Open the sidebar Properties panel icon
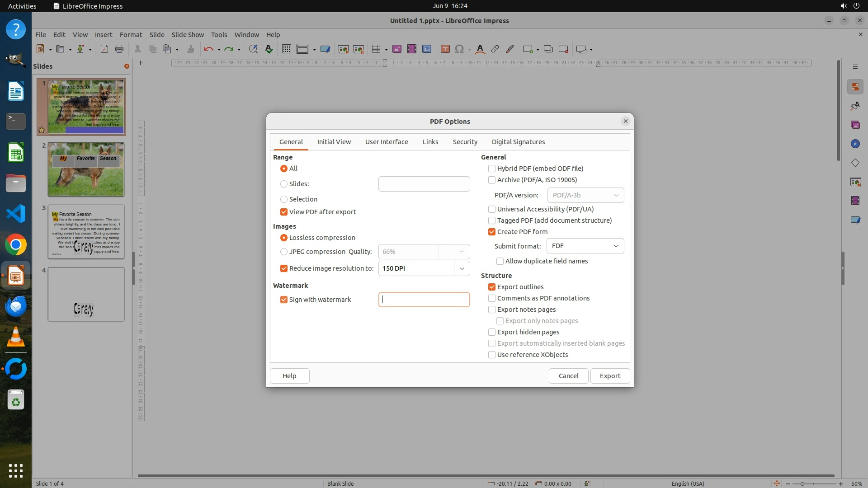 (x=855, y=87)
